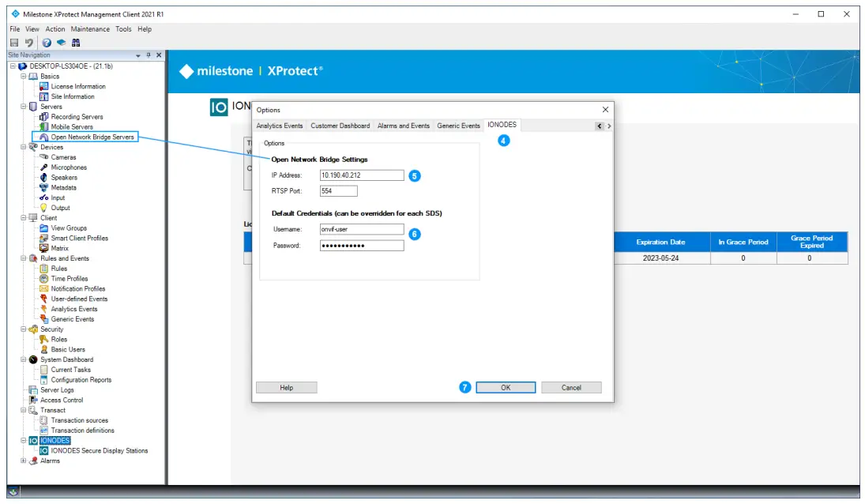
Task: Dismiss the dialog with Cancel
Action: [571, 387]
